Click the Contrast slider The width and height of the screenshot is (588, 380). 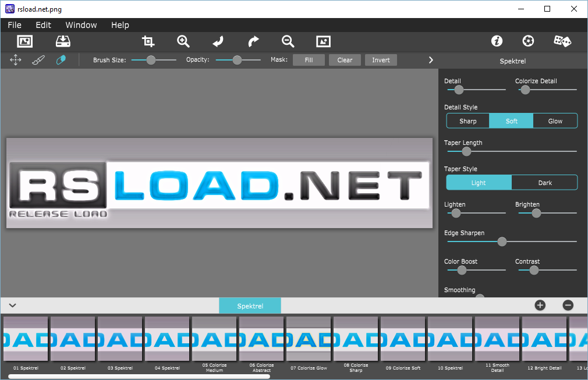(547, 270)
